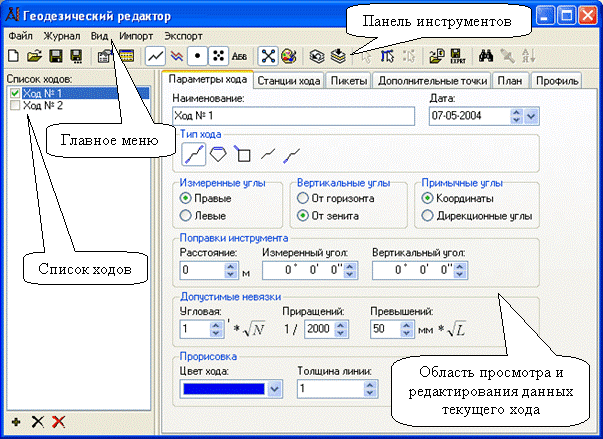Viewport: 603px width, 439px height.
Task: Click the New file icon in toolbar
Action: click(12, 57)
